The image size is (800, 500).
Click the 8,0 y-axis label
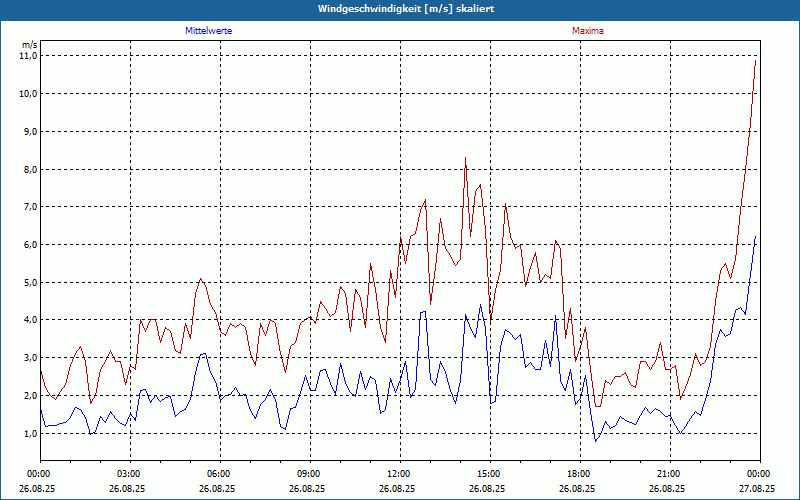tap(31, 169)
